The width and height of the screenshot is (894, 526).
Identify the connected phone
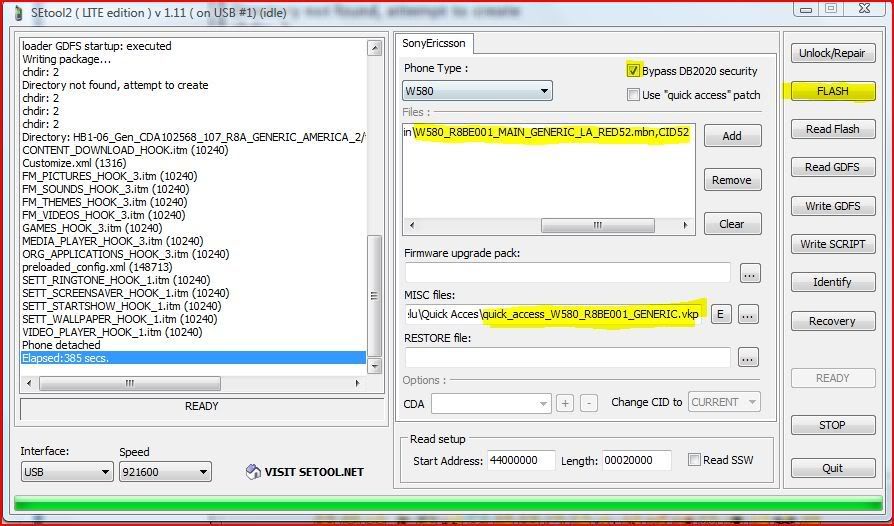tap(833, 282)
